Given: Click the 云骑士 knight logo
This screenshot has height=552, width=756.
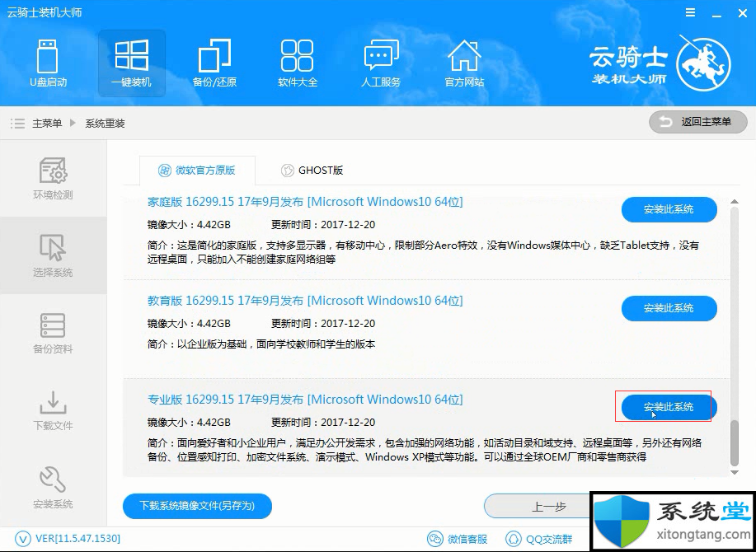Looking at the screenshot, I should click(703, 64).
